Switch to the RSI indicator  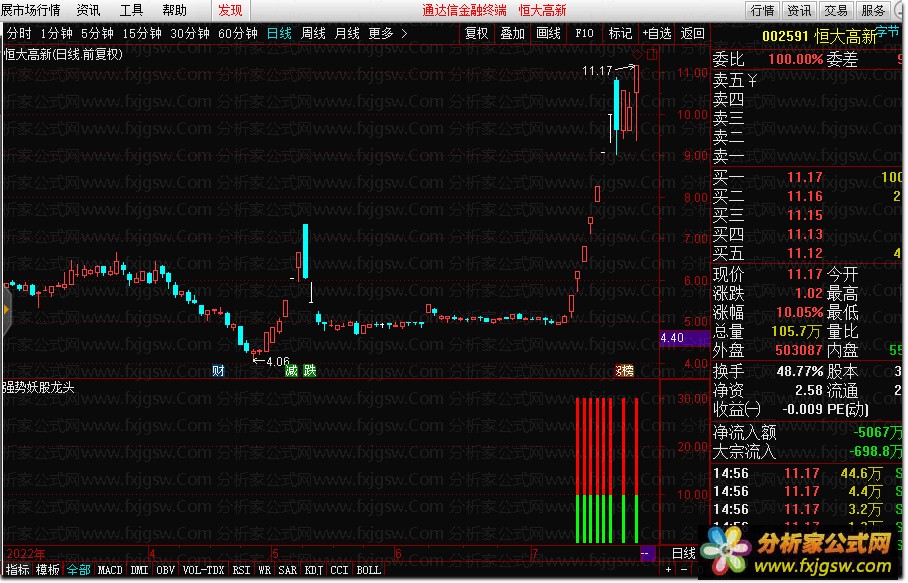241,570
